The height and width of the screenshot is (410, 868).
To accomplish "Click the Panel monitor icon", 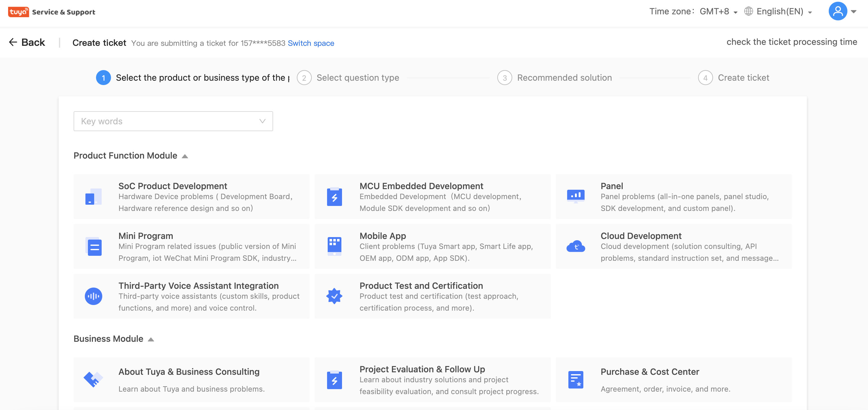I will (576, 196).
